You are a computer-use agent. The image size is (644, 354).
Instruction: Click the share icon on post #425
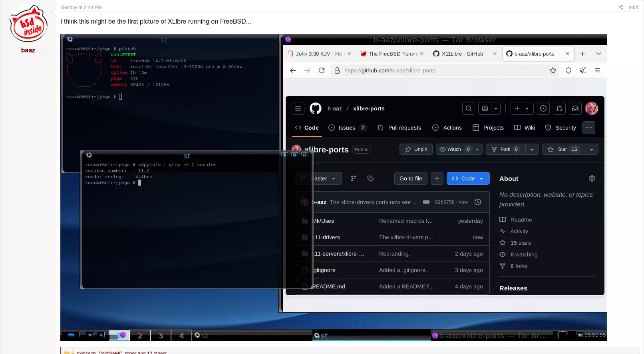click(621, 7)
